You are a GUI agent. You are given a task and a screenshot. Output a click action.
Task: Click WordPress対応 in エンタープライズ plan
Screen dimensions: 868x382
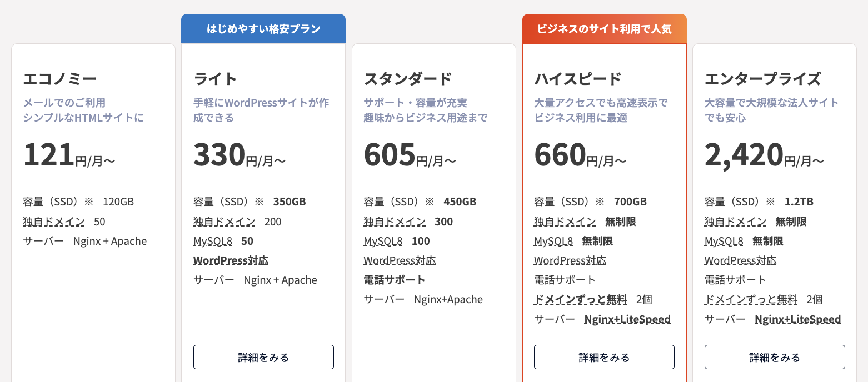pyautogui.click(x=740, y=261)
